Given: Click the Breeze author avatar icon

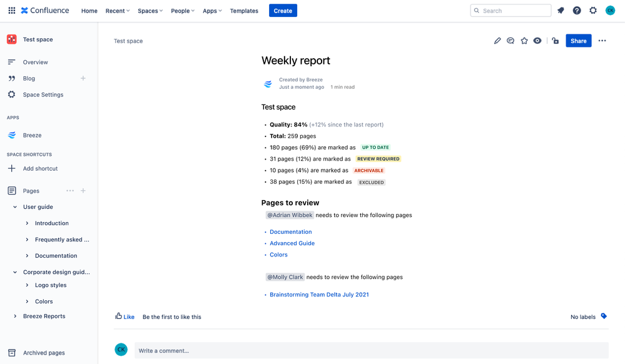Looking at the screenshot, I should point(268,84).
